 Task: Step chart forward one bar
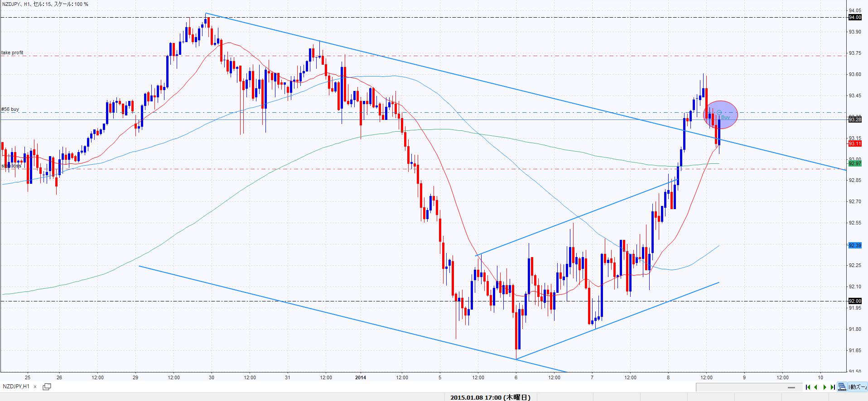point(825,387)
